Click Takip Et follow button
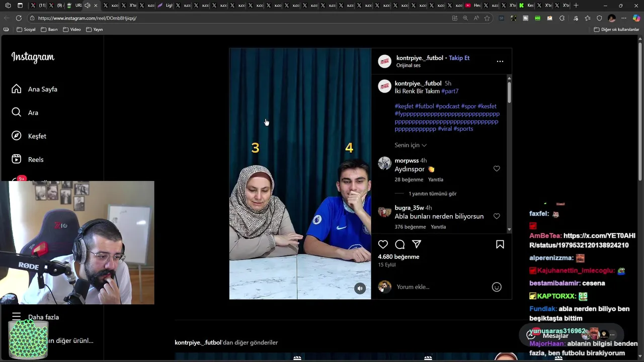Viewport: 644px width, 362px height. [x=459, y=58]
